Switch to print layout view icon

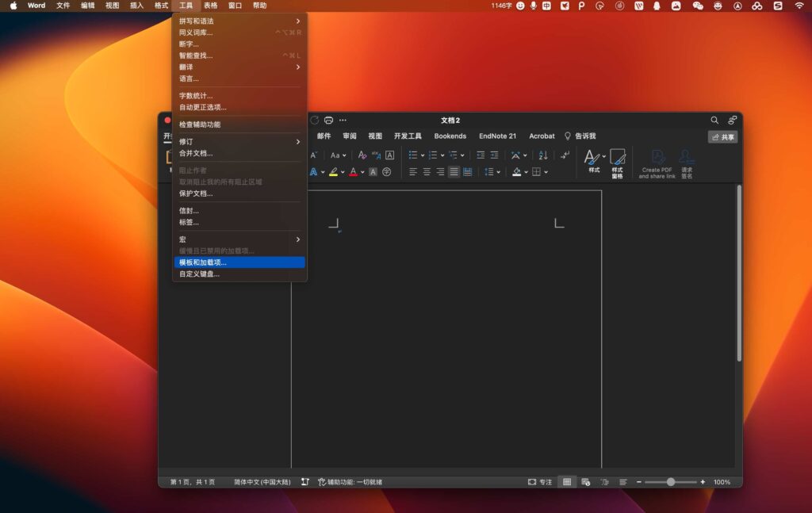click(x=566, y=481)
